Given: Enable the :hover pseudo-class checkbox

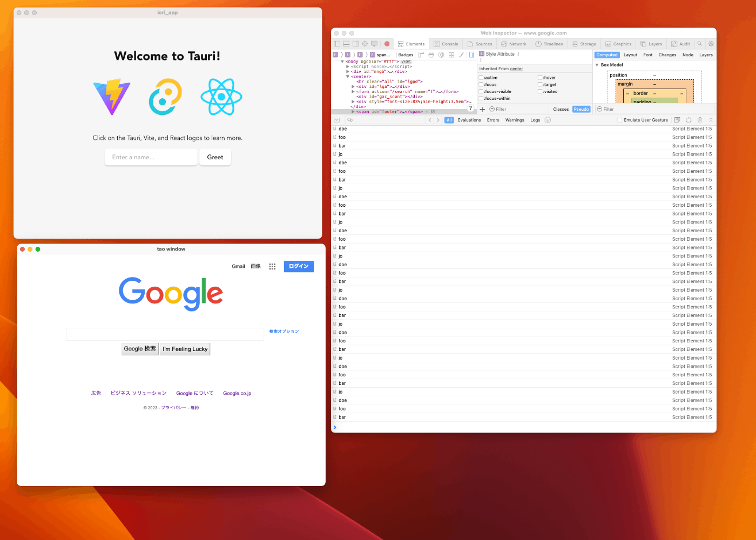Looking at the screenshot, I should pyautogui.click(x=540, y=78).
